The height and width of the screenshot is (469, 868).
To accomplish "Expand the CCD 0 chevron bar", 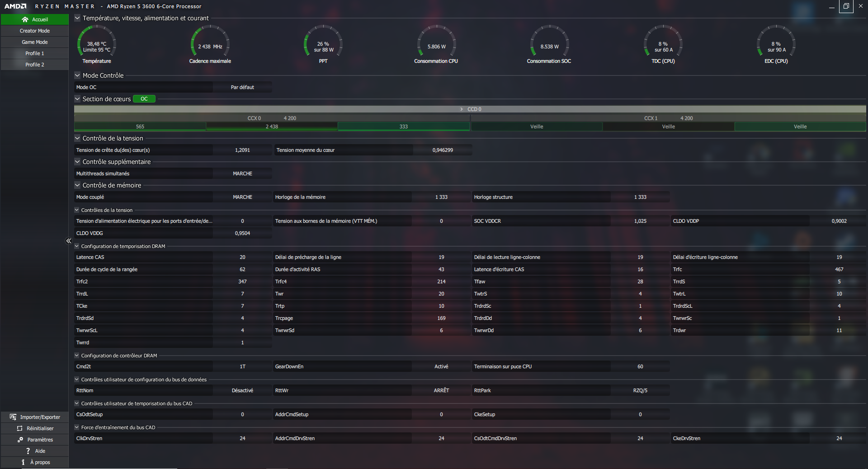I will 470,109.
